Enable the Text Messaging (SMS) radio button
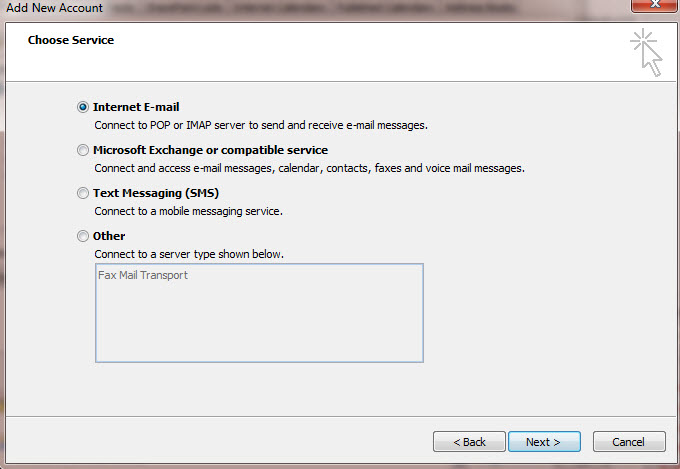The width and height of the screenshot is (680, 469). (x=82, y=193)
